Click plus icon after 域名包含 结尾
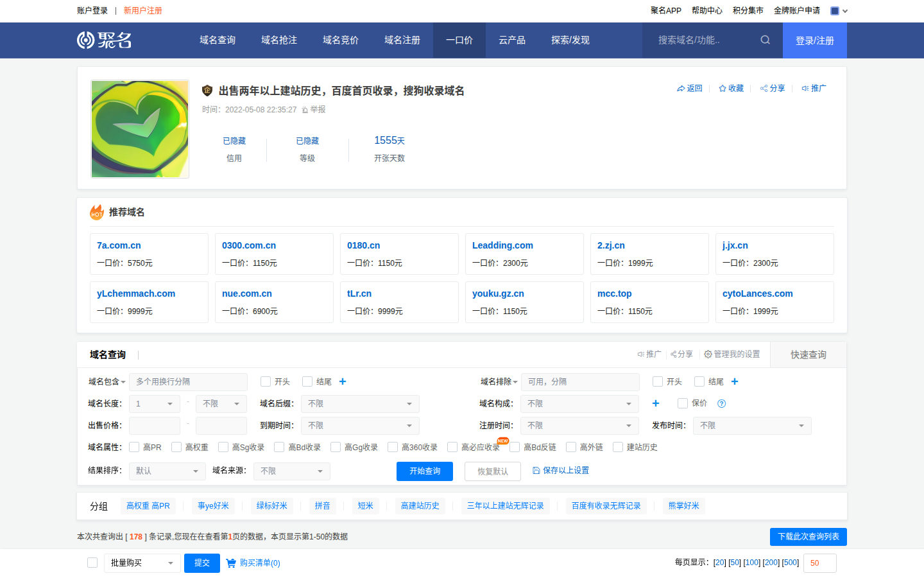This screenshot has width=924, height=578. pyautogui.click(x=343, y=381)
